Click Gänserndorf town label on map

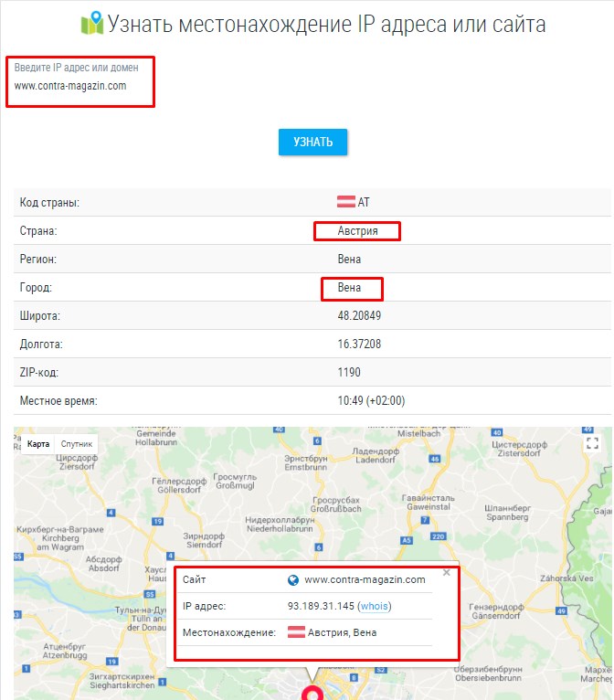pos(496,616)
